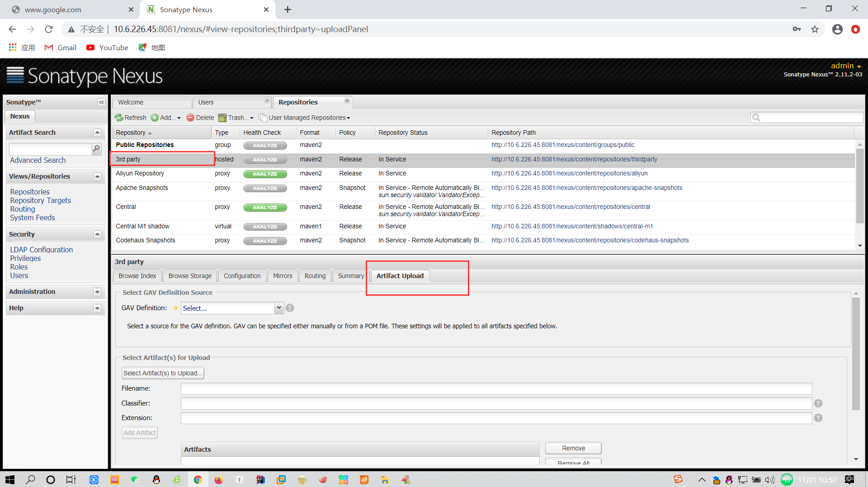Focus the Classifier input field

(496, 403)
